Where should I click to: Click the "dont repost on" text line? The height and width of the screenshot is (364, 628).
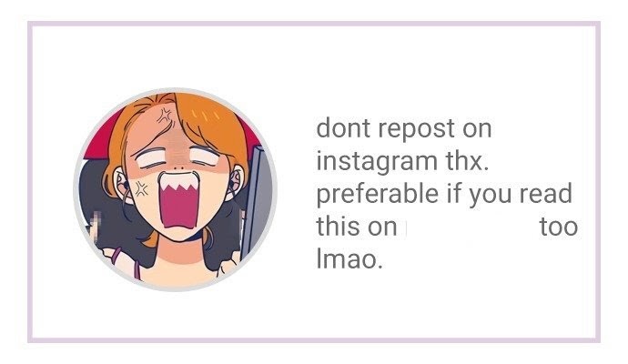(404, 128)
